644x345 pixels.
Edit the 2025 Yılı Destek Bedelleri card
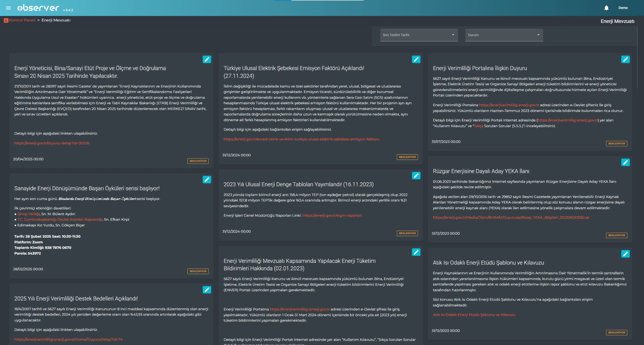point(207,290)
